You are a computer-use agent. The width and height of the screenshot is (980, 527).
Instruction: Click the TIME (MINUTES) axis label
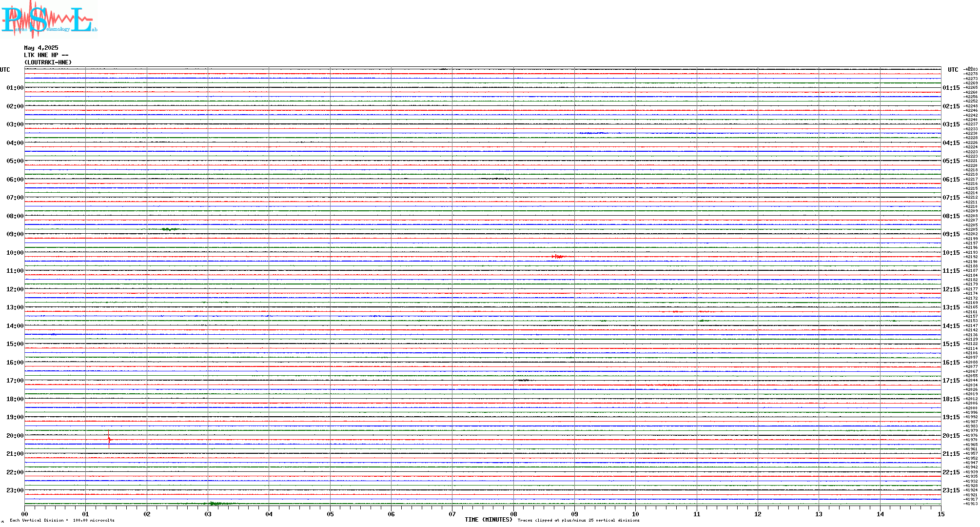pos(488,520)
